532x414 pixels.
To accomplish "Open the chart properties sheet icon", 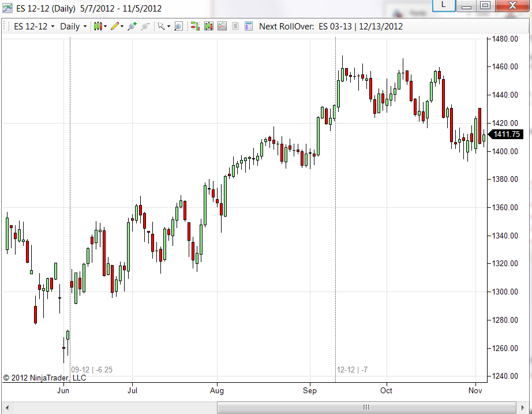I will (249, 26).
